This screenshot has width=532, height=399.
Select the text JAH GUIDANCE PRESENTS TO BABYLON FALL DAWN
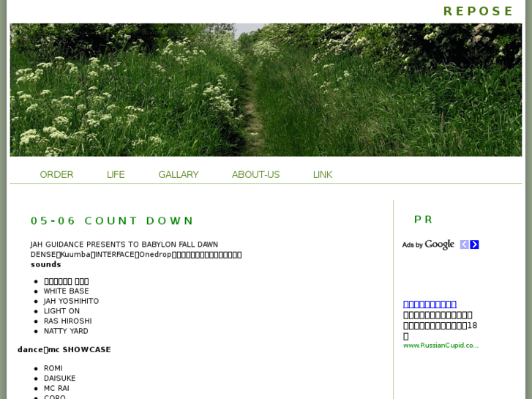click(124, 245)
